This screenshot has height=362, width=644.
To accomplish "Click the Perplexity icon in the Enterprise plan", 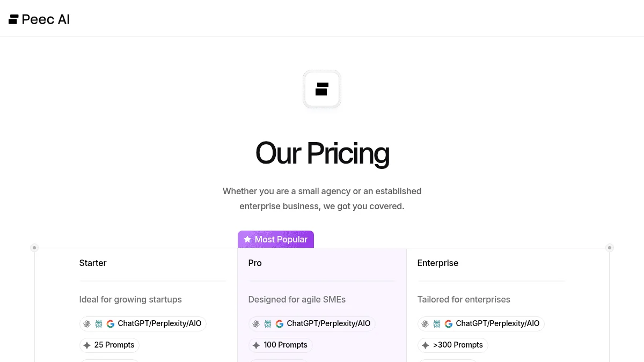I will point(437,323).
